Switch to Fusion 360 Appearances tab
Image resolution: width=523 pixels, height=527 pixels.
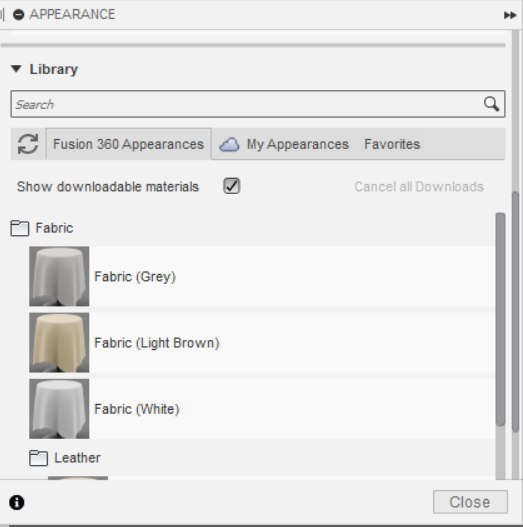pyautogui.click(x=128, y=144)
